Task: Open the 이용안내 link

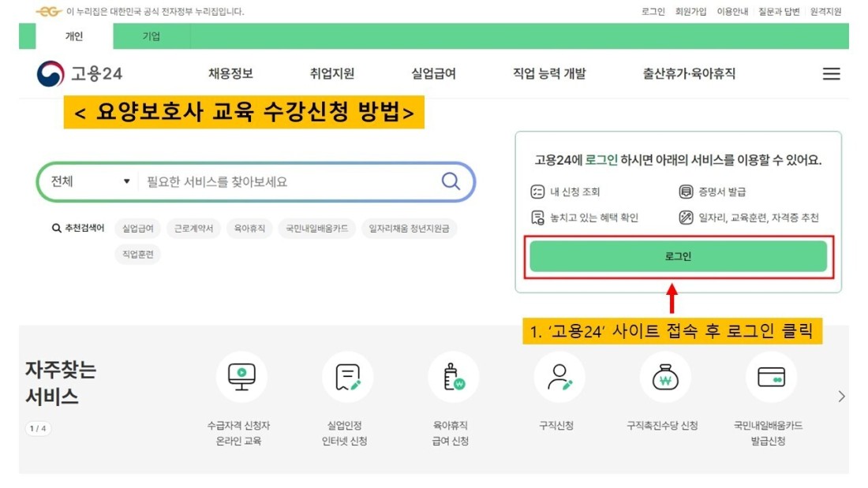Action: click(x=732, y=12)
